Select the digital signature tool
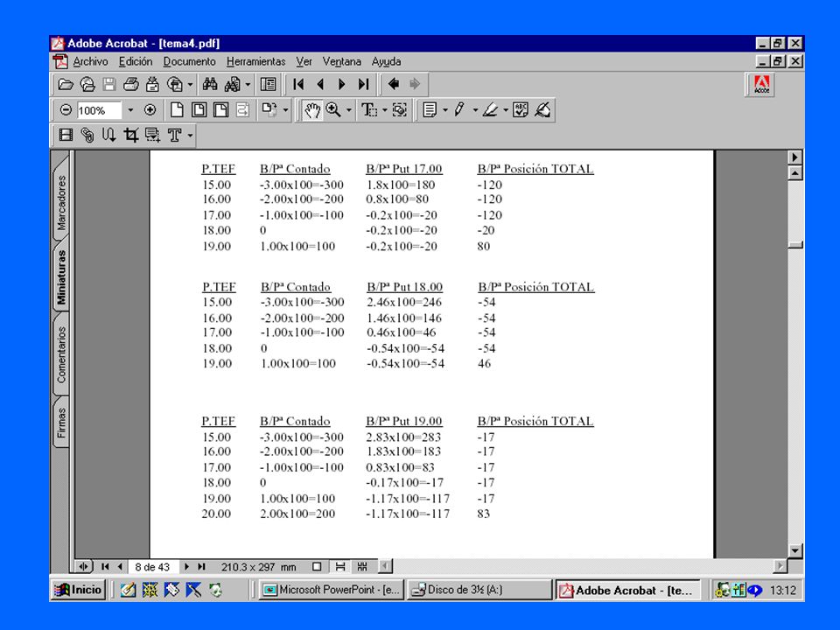840x630 pixels. tap(542, 110)
